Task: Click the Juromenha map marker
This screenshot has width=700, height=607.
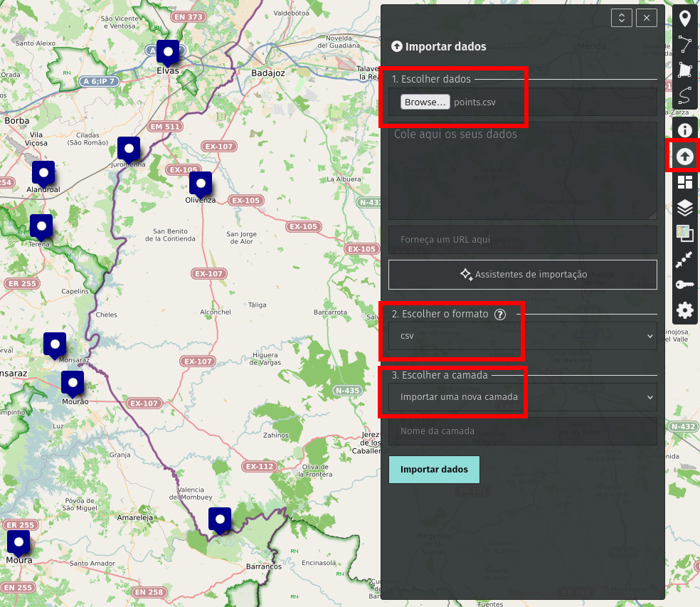Action: [x=129, y=149]
